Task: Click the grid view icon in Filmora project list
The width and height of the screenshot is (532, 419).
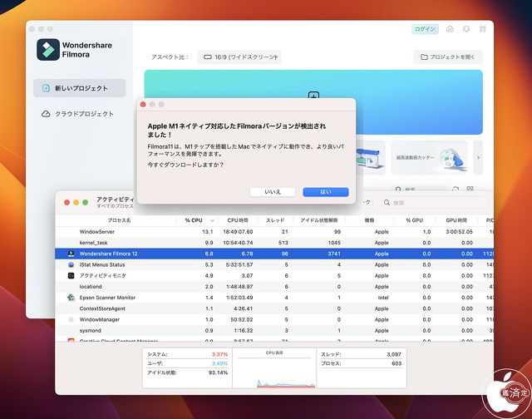Action: click(x=470, y=188)
